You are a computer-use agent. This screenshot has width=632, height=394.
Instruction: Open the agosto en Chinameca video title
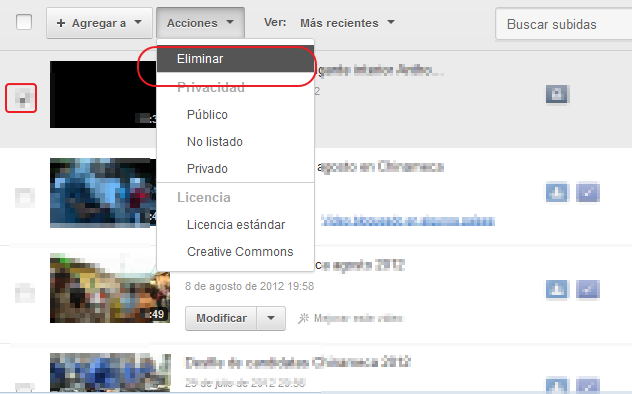(x=380, y=167)
